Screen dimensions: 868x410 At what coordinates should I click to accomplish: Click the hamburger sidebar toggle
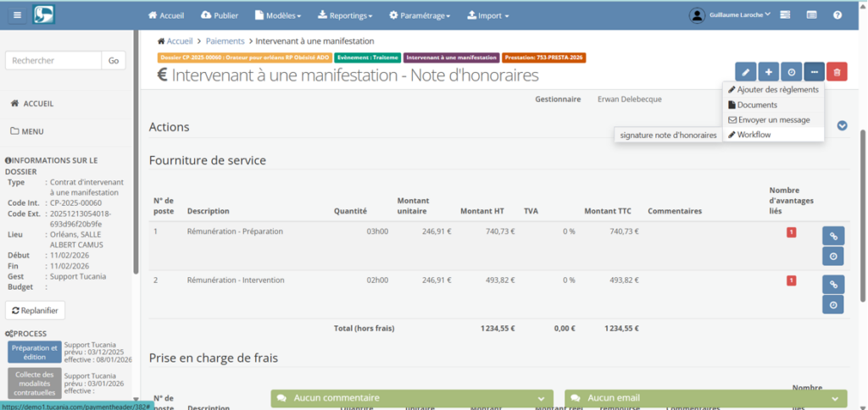tap(16, 15)
